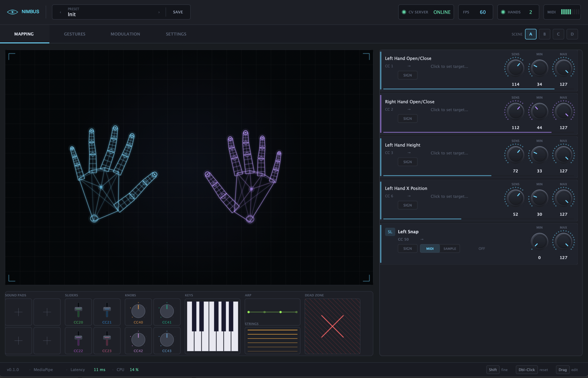Select the CC20 slider widget
The width and height of the screenshot is (588, 378).
(78, 312)
